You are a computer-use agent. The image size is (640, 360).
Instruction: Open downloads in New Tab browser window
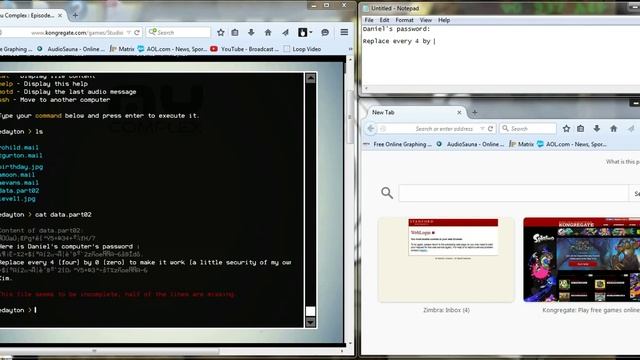point(597,129)
